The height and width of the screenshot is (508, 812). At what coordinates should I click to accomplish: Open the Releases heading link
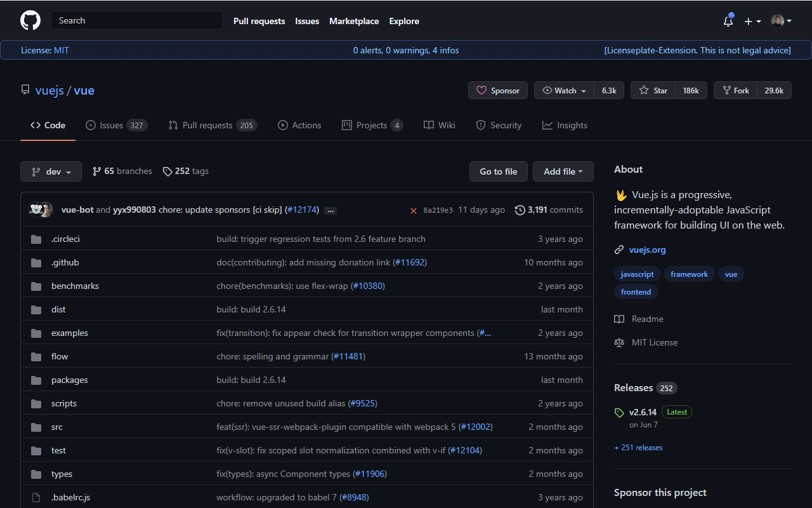tap(646, 387)
